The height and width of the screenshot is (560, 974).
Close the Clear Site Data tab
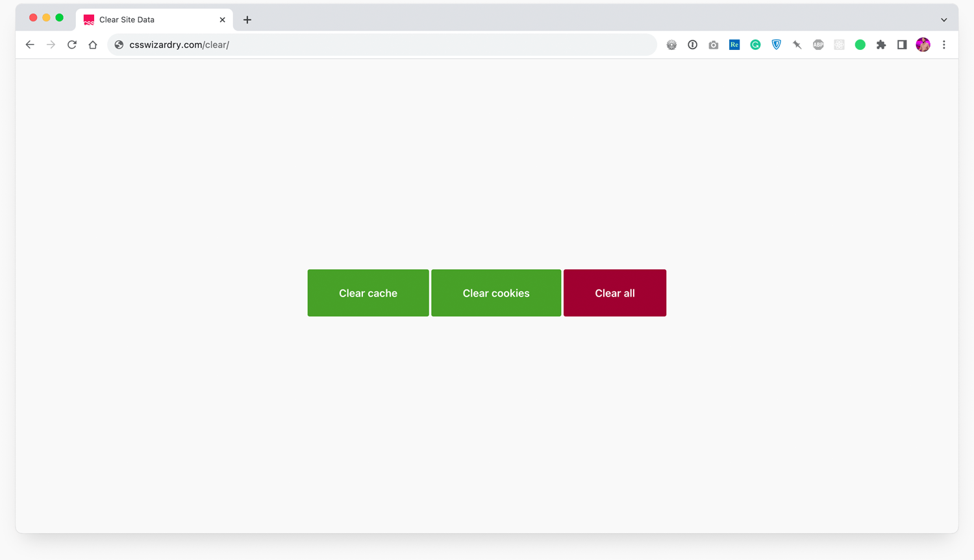click(222, 19)
